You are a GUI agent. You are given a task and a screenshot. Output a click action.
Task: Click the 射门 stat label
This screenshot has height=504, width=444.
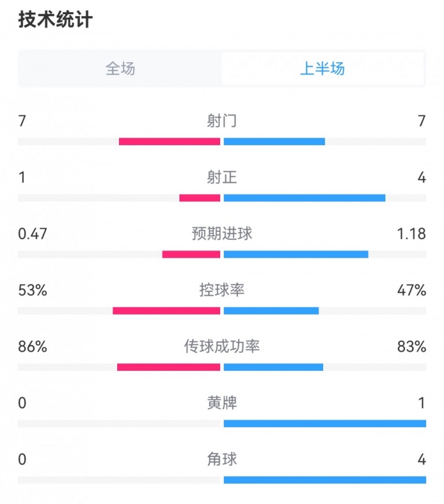coord(222,121)
